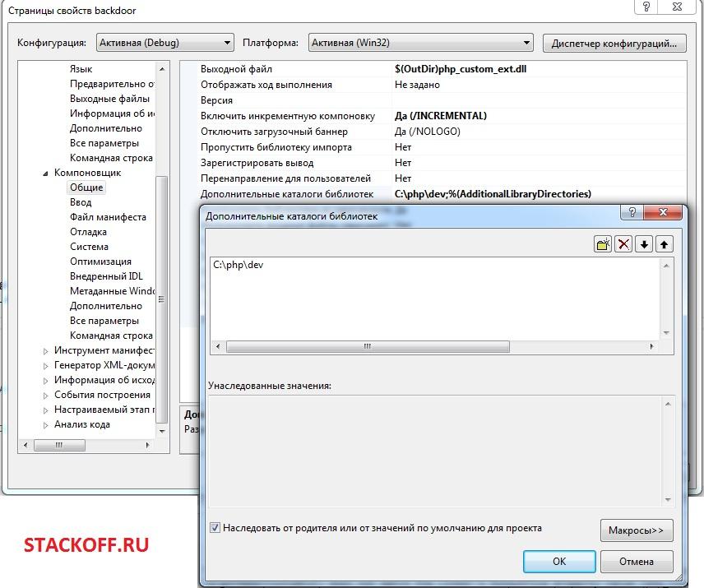Image resolution: width=704 pixels, height=588 pixels.
Task: Expand the События построения node
Action: pyautogui.click(x=45, y=396)
